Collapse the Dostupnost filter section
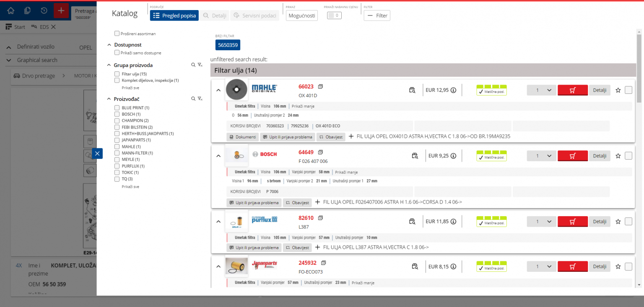 tap(109, 45)
